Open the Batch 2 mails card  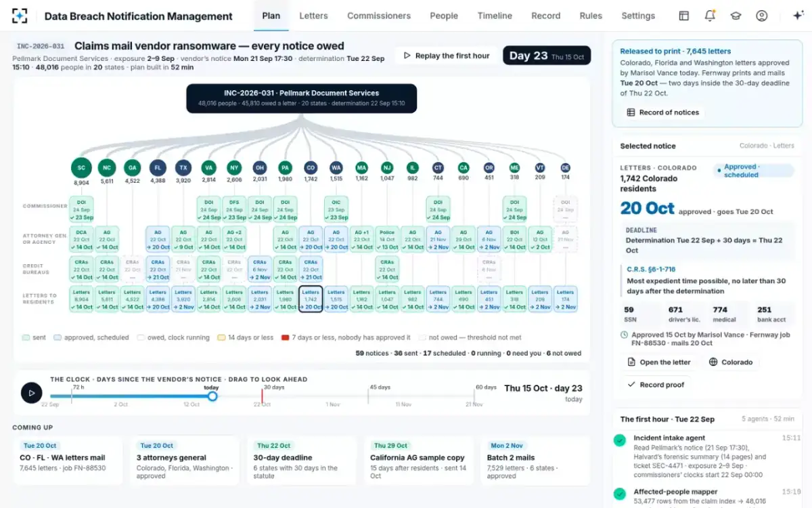coord(535,461)
